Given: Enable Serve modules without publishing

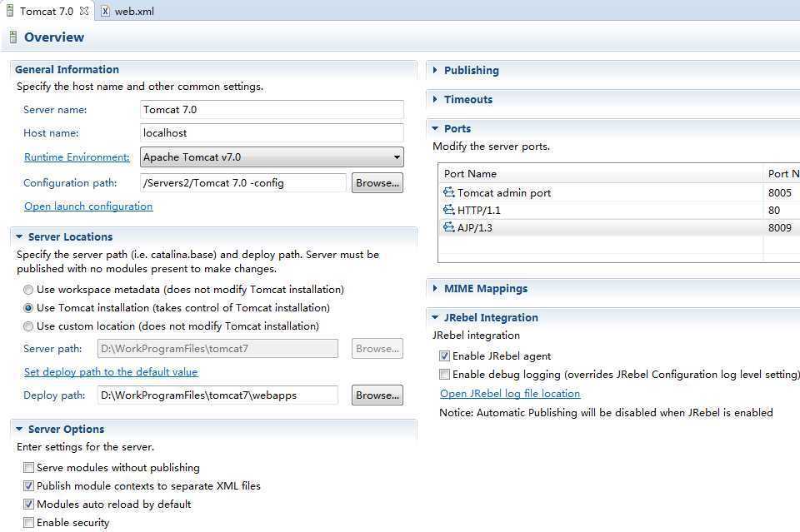Looking at the screenshot, I should (29, 468).
